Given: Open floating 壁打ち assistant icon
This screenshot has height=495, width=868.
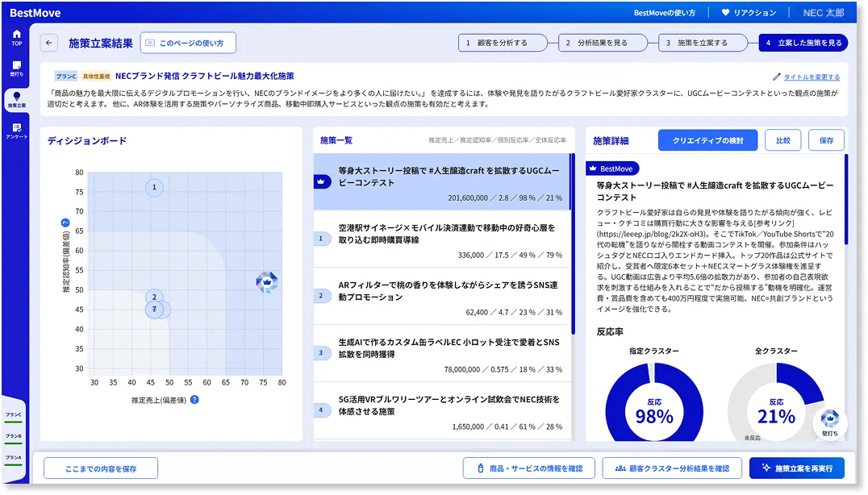Looking at the screenshot, I should (x=830, y=423).
